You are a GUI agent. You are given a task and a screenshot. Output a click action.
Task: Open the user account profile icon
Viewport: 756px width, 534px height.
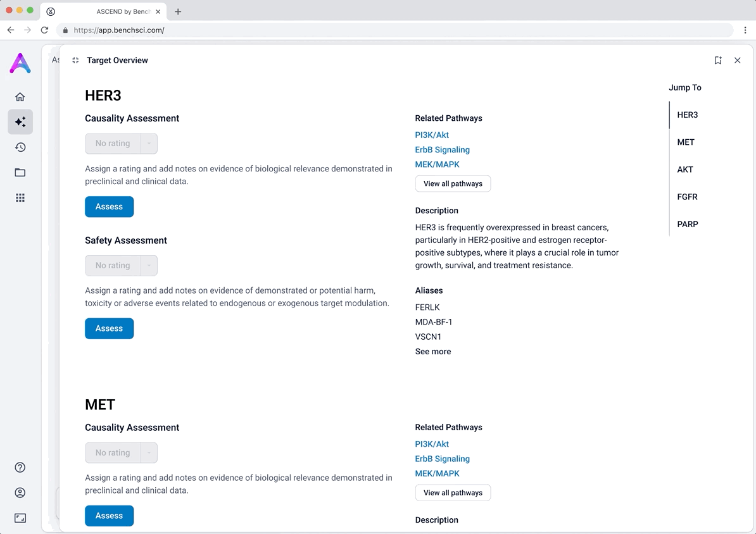20,492
